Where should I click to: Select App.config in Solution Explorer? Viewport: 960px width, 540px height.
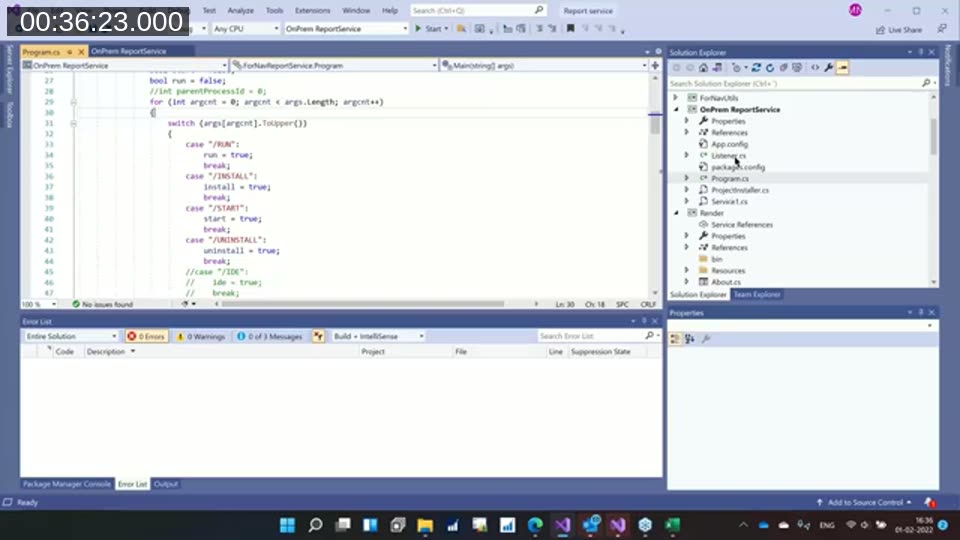tap(729, 144)
